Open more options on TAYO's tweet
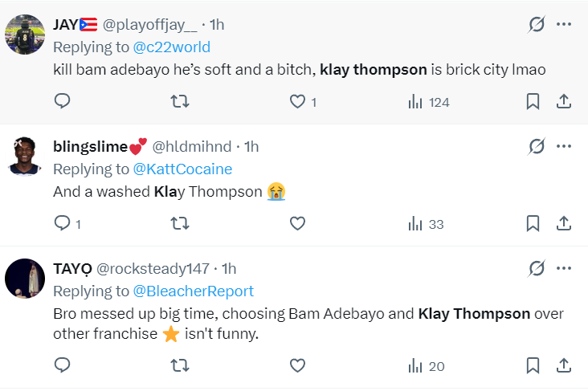The height and width of the screenshot is (391, 588). pyautogui.click(x=564, y=268)
